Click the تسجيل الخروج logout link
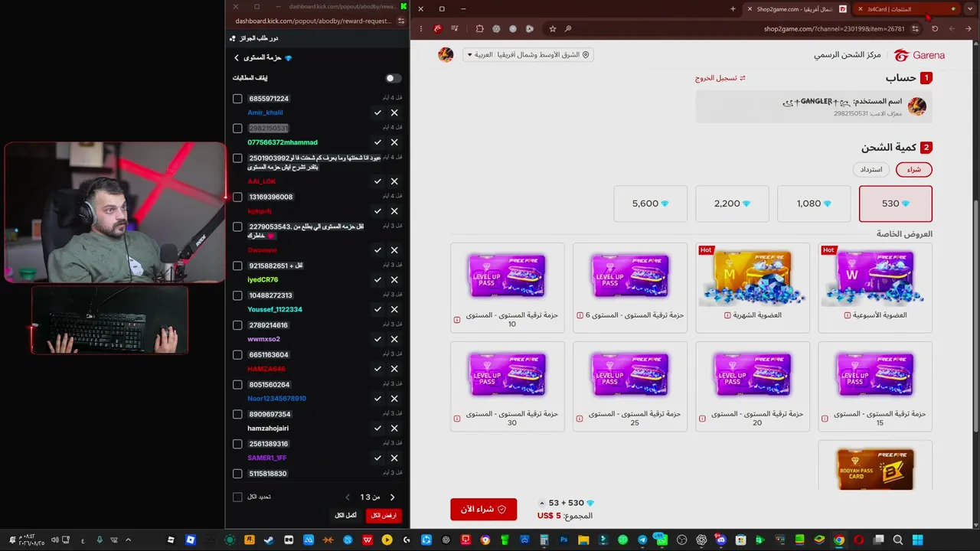Viewport: 980px width, 551px height. coord(720,78)
